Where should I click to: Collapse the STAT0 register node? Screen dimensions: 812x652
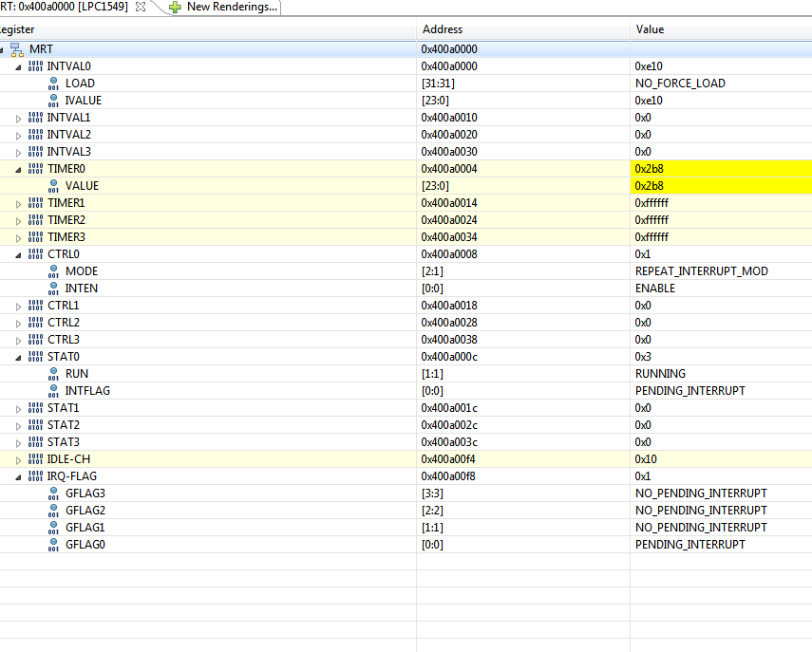pyautogui.click(x=19, y=357)
